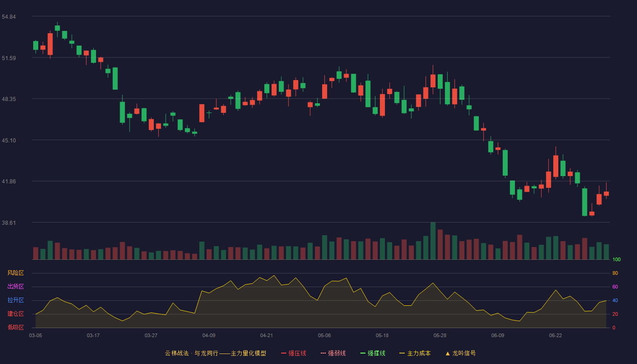Image resolution: width=637 pixels, height=364 pixels.
Task: Click the 03-17 date label
Action: pyautogui.click(x=93, y=335)
